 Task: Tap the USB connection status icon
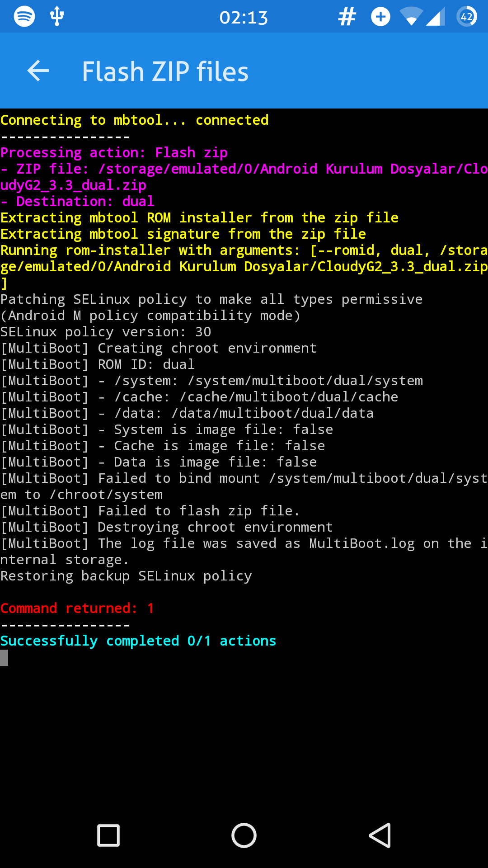click(x=57, y=16)
